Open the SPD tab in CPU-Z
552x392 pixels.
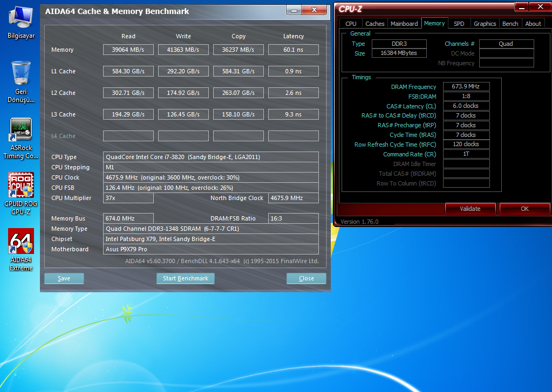[x=459, y=24]
